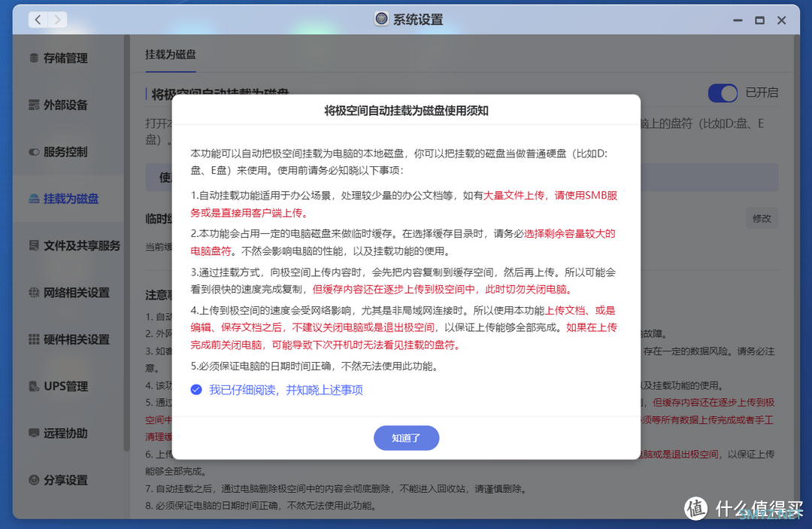Click the 系统设置 title bar app icon
The image size is (812, 529).
(x=382, y=19)
